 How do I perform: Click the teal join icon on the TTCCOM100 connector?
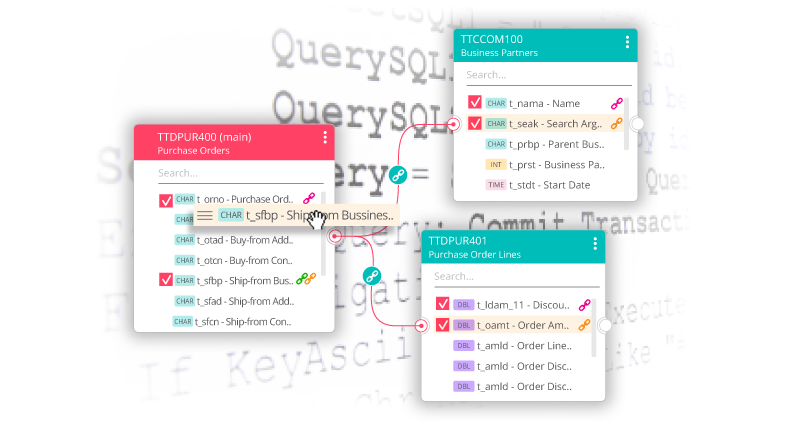(x=398, y=175)
